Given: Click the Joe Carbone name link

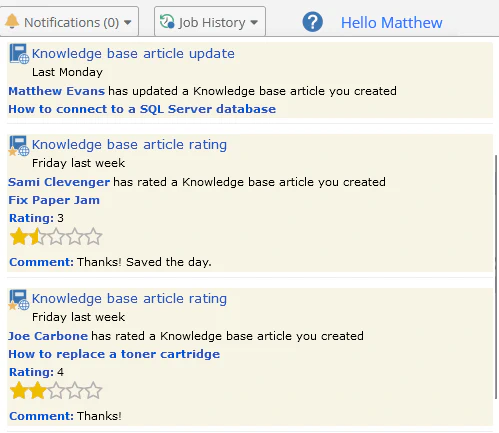Looking at the screenshot, I should (48, 336).
